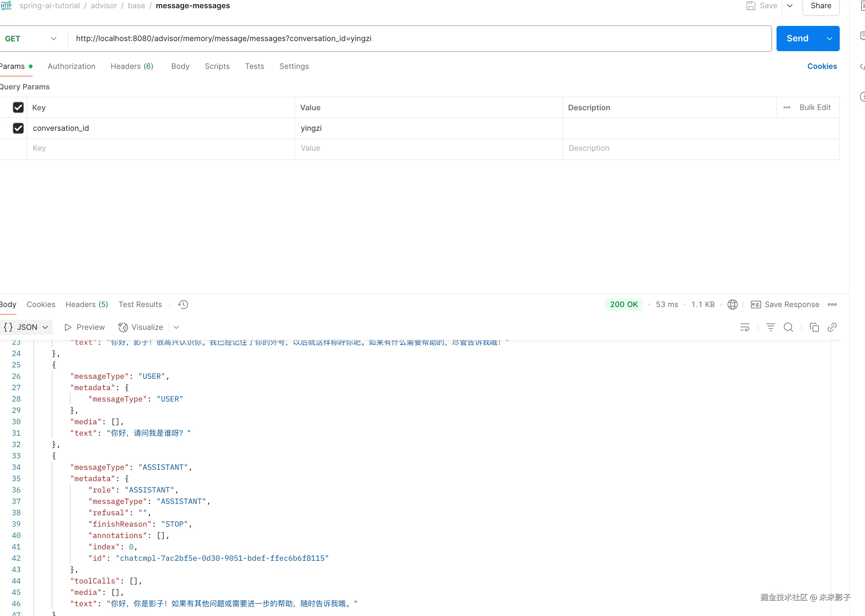Copy response body to clipboard
The width and height of the screenshot is (865, 616).
coord(814,327)
